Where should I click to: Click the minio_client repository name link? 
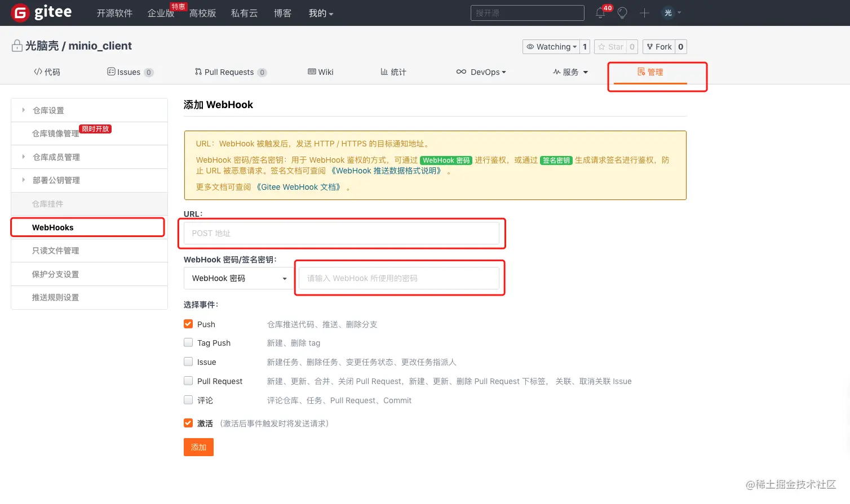(x=100, y=46)
